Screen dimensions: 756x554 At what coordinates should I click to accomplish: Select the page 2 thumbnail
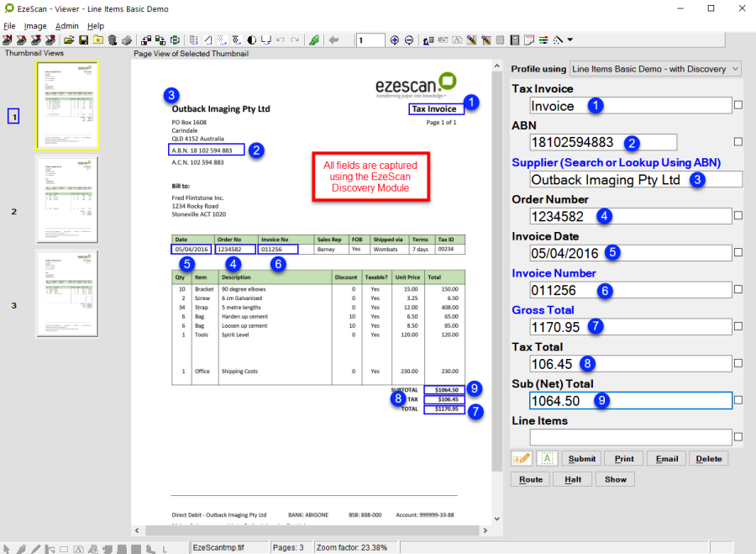[66, 199]
